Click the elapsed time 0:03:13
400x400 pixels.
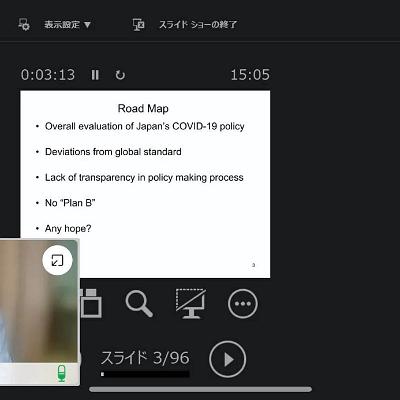click(x=48, y=75)
